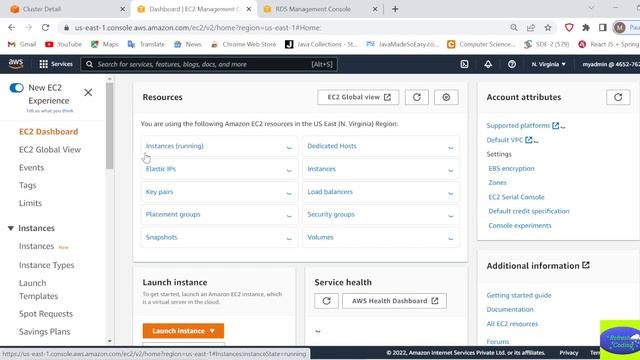Image resolution: width=640 pixels, height=360 pixels.
Task: Open EBS encryption settings link
Action: [x=511, y=169]
